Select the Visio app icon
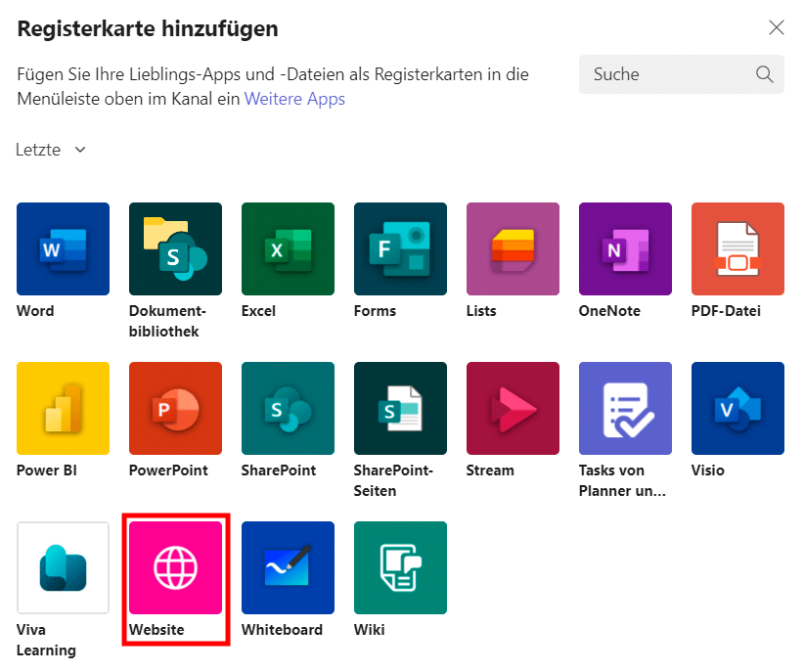The image size is (804, 672). pos(737,408)
